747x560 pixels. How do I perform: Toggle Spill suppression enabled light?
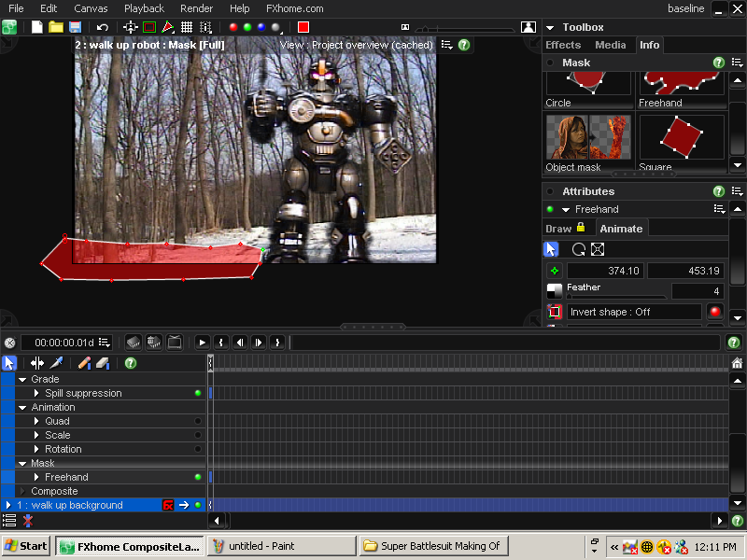click(x=198, y=393)
